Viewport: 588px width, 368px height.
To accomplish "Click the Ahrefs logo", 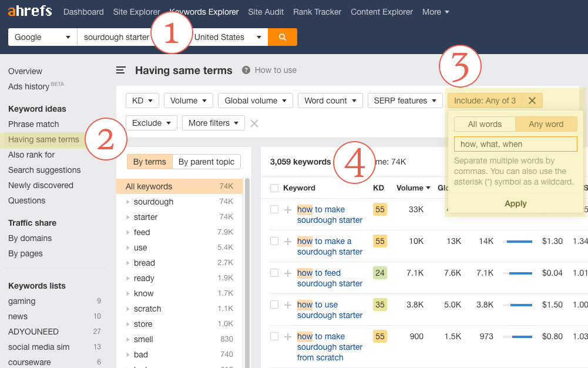I will pos(30,12).
